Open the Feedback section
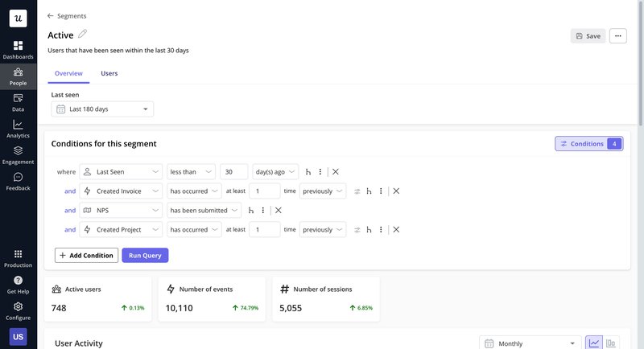This screenshot has width=644, height=349. coord(18,181)
